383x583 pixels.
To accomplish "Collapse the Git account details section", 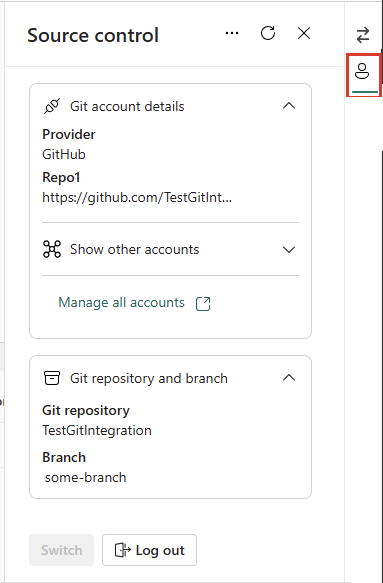I will click(289, 106).
